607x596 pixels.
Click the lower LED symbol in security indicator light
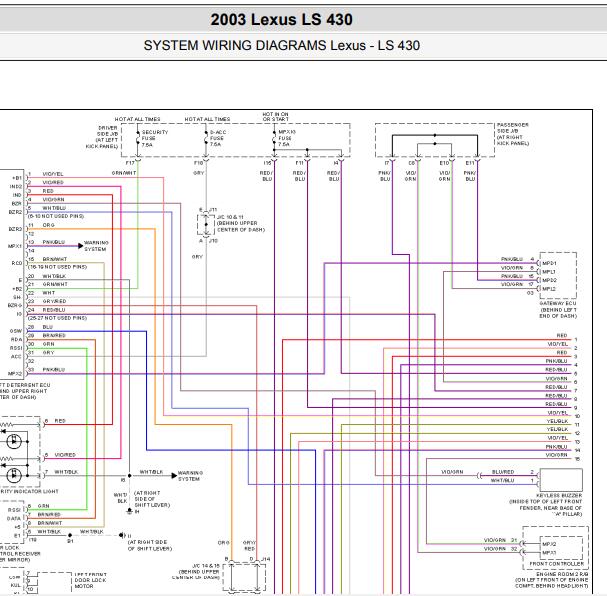(x=14, y=474)
